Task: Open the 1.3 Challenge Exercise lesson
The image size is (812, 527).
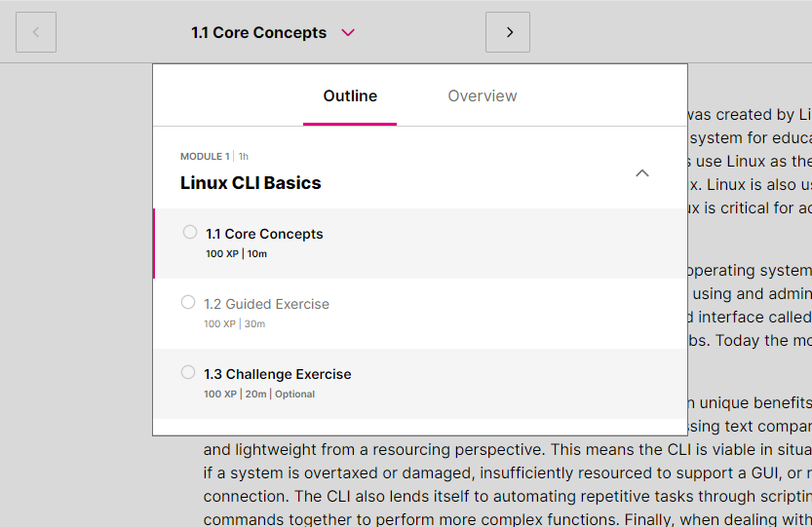Action: point(277,374)
